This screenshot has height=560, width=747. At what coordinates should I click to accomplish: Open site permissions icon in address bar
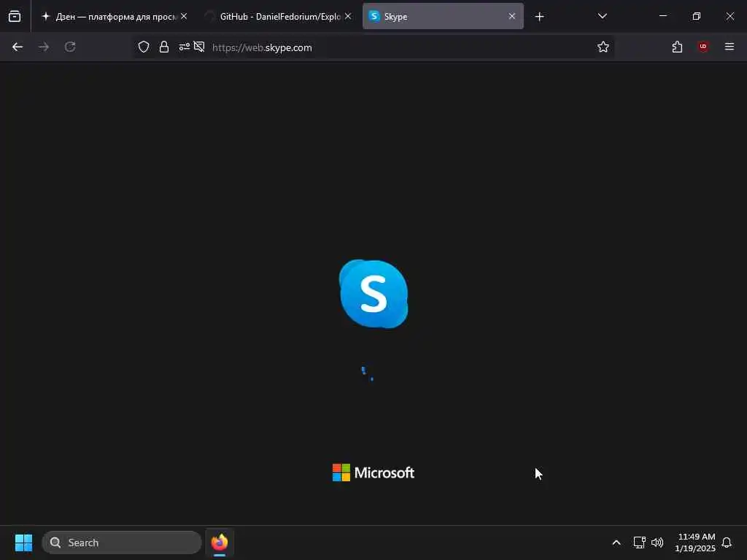point(184,47)
